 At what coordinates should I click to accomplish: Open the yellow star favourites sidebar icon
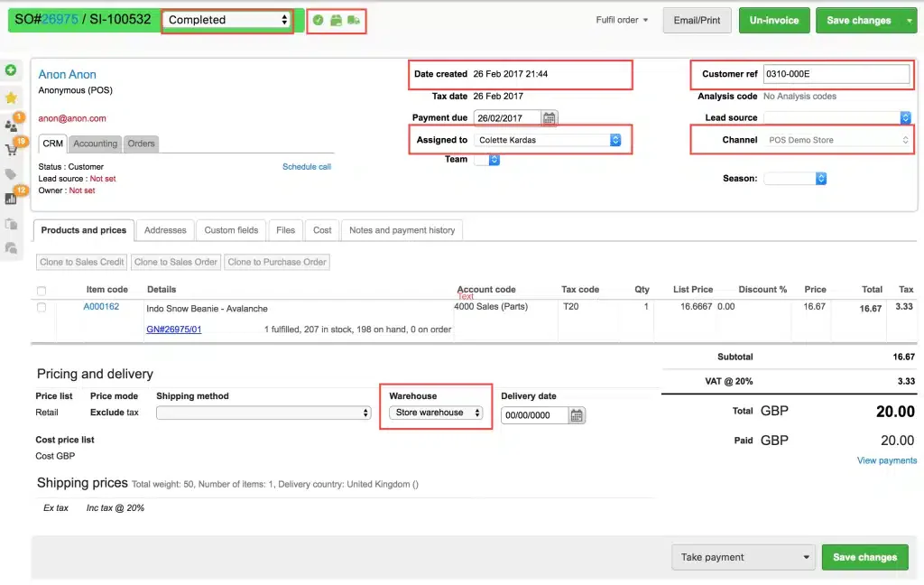(x=11, y=97)
